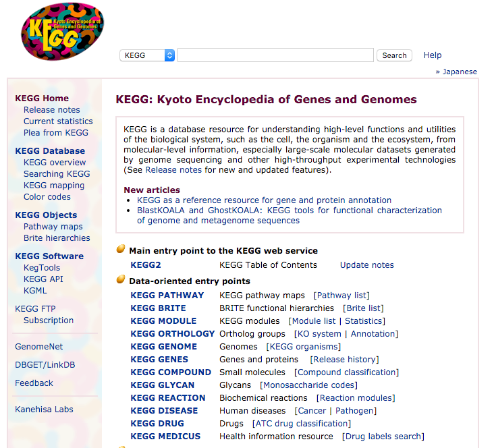Open KEGG GENES database link
The height and width of the screenshot is (448, 494).
pyautogui.click(x=159, y=360)
